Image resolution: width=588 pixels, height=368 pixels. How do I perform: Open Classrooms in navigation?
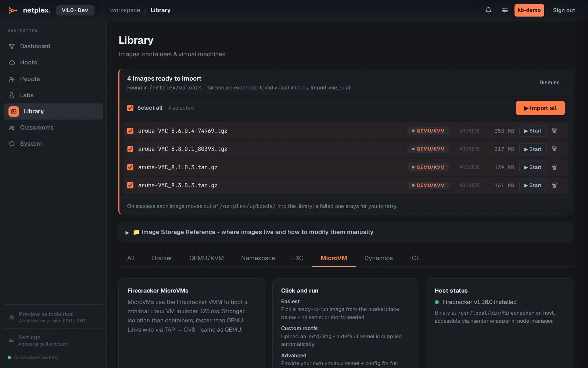(53, 128)
